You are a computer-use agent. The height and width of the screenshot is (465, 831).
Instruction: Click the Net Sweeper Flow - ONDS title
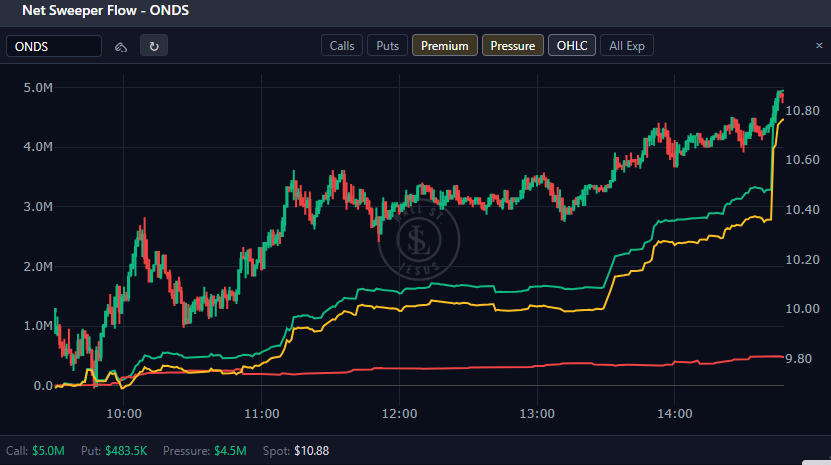105,11
